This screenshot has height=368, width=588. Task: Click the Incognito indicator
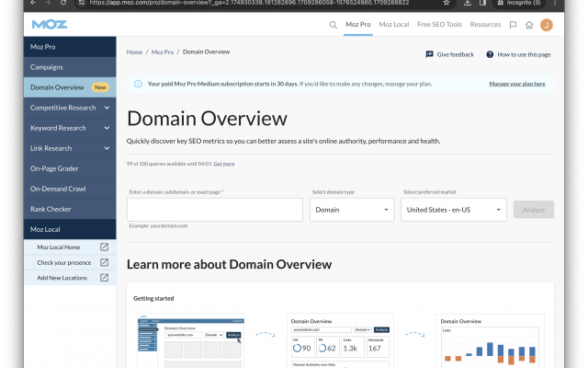pyautogui.click(x=519, y=3)
